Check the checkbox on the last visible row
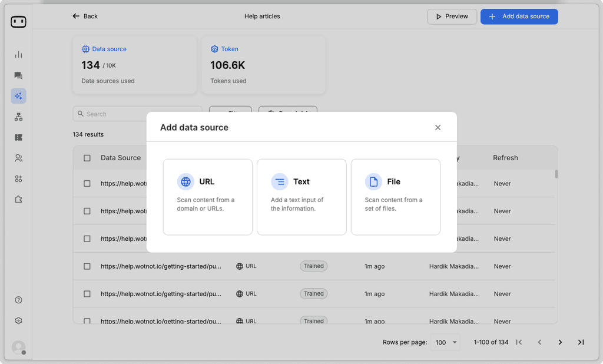603x364 pixels. click(87, 320)
